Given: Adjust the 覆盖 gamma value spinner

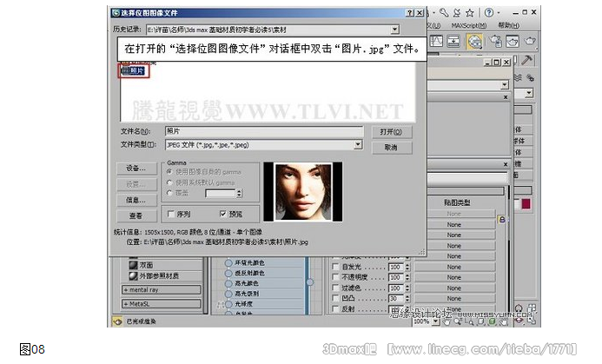Looking at the screenshot, I should (x=240, y=193).
